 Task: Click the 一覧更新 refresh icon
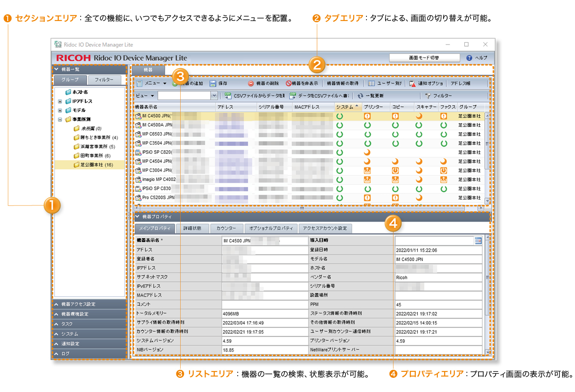[360, 96]
